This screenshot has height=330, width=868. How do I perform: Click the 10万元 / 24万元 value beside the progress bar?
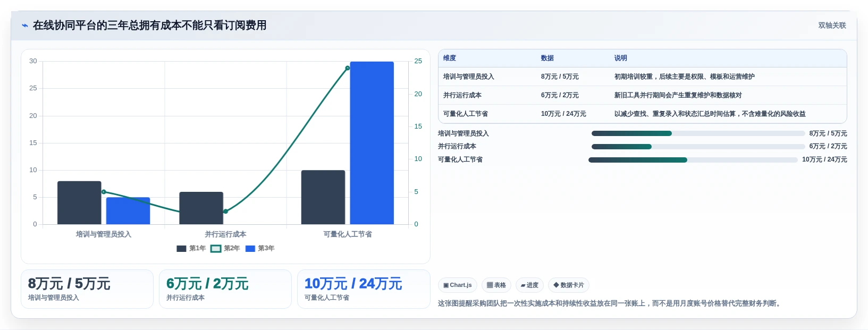[x=824, y=159]
